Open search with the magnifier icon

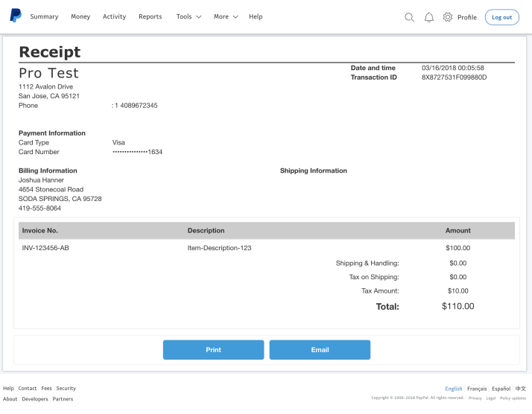click(x=409, y=17)
